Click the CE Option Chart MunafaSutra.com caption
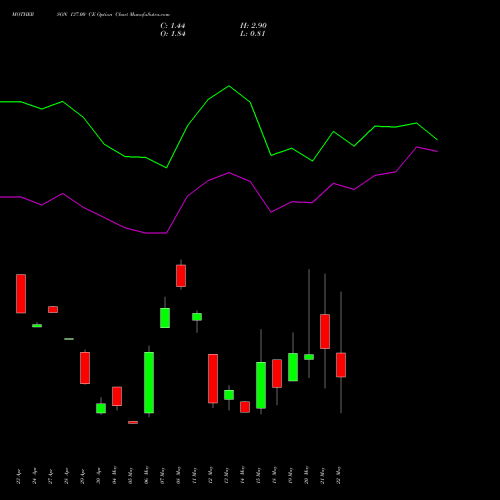The image size is (500, 500). click(x=129, y=15)
